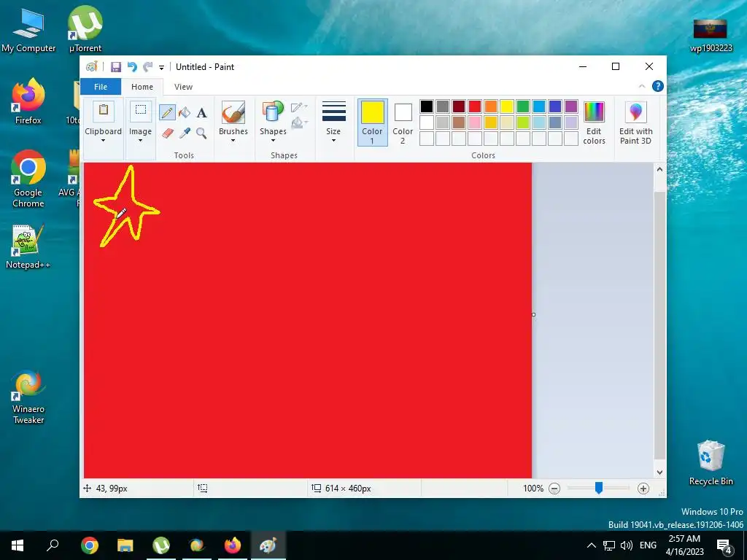Open the notification center on the taskbar
This screenshot has height=560, width=747.
724,545
